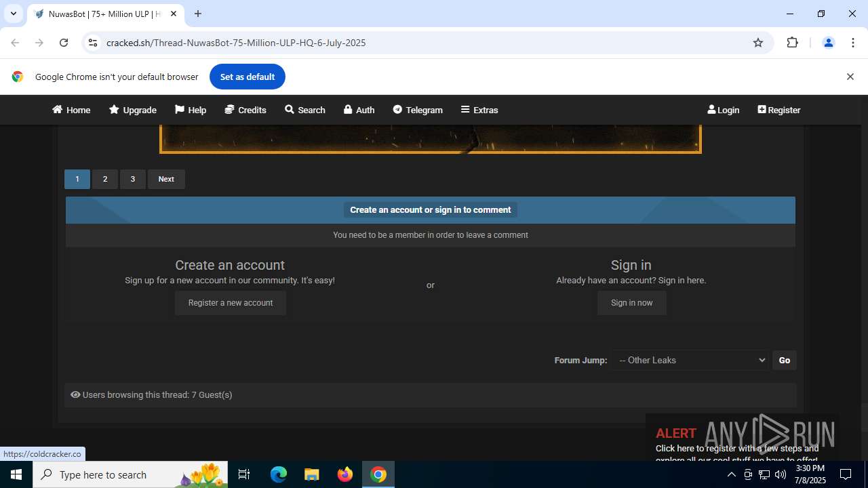Image resolution: width=868 pixels, height=488 pixels.
Task: Click the NuwasBot tab title
Action: point(104,14)
